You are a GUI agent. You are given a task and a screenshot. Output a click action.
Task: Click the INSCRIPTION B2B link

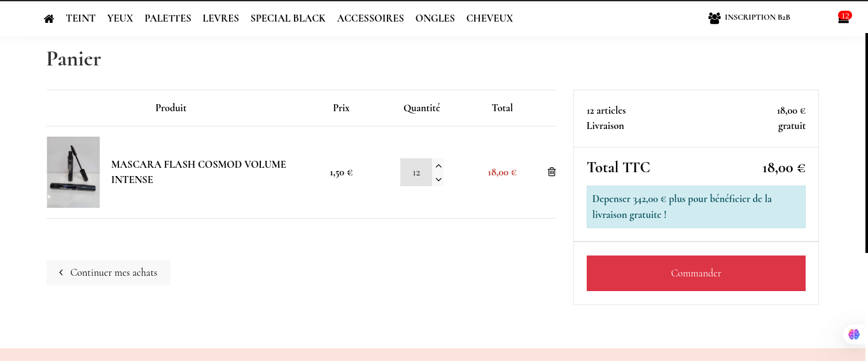[757, 18]
